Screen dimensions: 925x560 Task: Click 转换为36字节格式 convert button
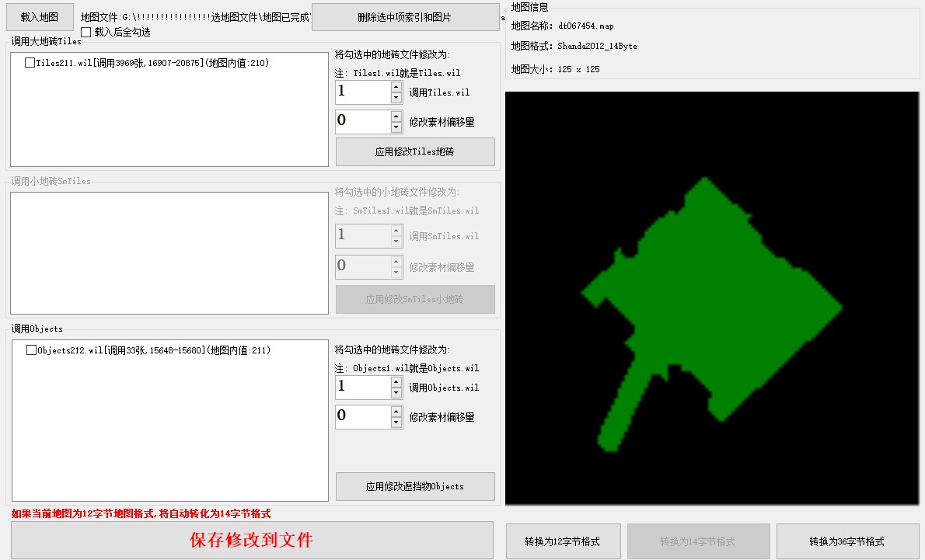[x=846, y=541]
